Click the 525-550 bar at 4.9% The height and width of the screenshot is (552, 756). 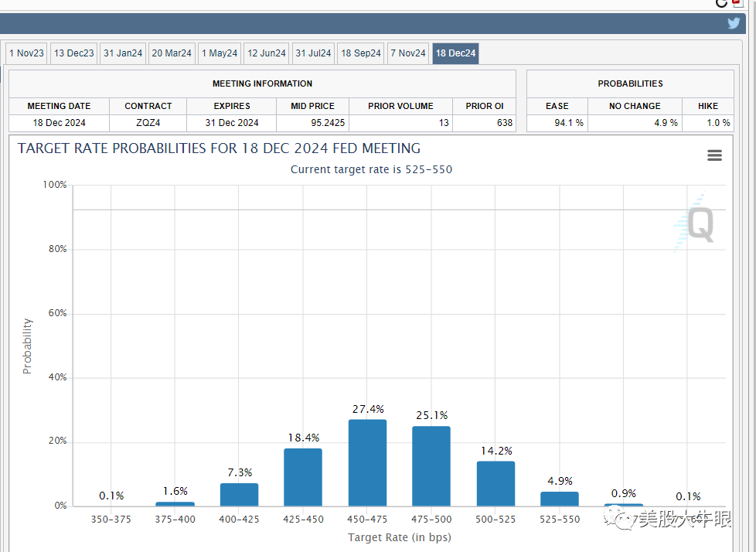(559, 499)
